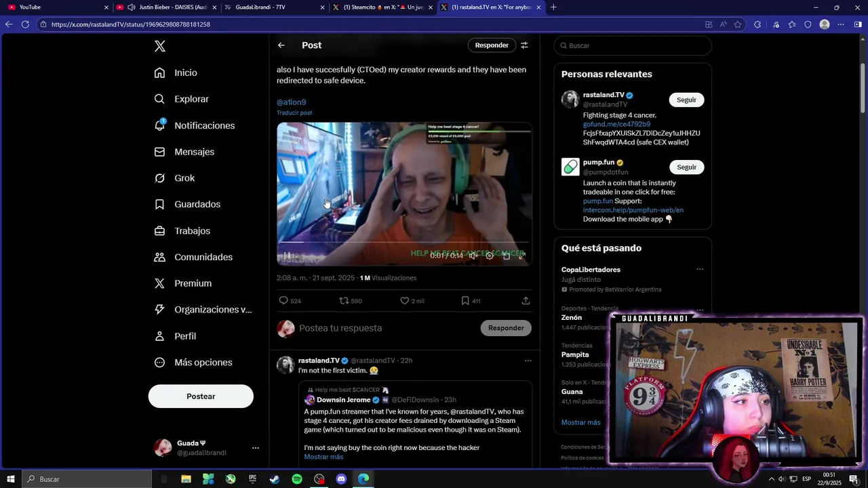The image size is (868, 488).
Task: Open Guardados bookmarks in the sidebar
Action: [x=187, y=204]
